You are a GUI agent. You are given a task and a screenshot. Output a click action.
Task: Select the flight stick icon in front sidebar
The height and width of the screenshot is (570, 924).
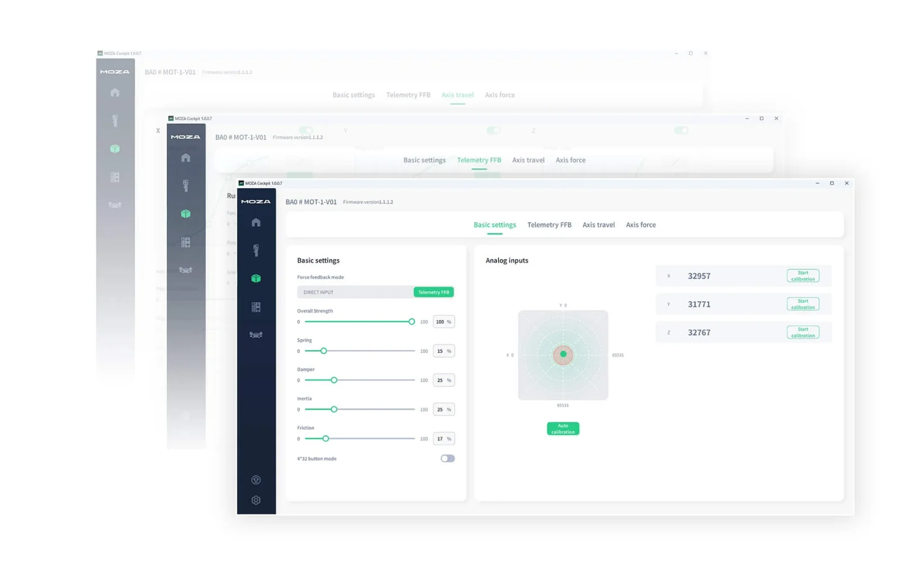256,250
